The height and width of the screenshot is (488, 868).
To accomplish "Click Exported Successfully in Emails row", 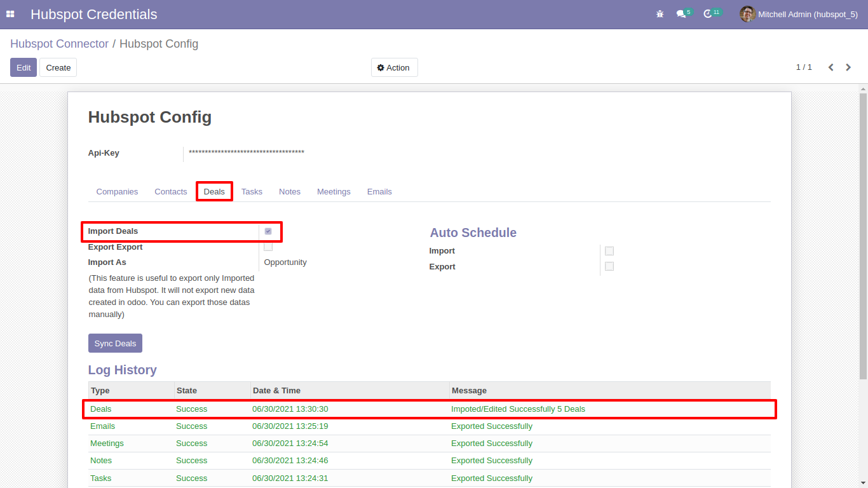I will click(x=492, y=426).
